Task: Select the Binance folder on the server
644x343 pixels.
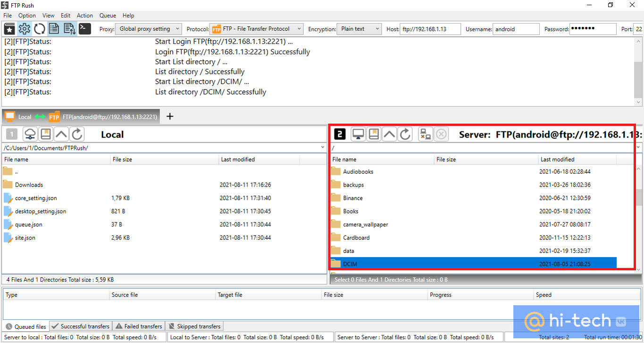Action: [x=353, y=198]
